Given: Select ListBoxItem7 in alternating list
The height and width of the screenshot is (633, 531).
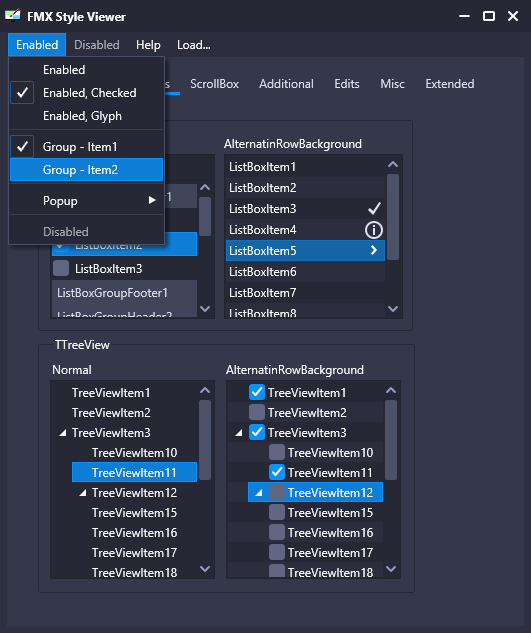Looking at the screenshot, I should click(305, 293).
